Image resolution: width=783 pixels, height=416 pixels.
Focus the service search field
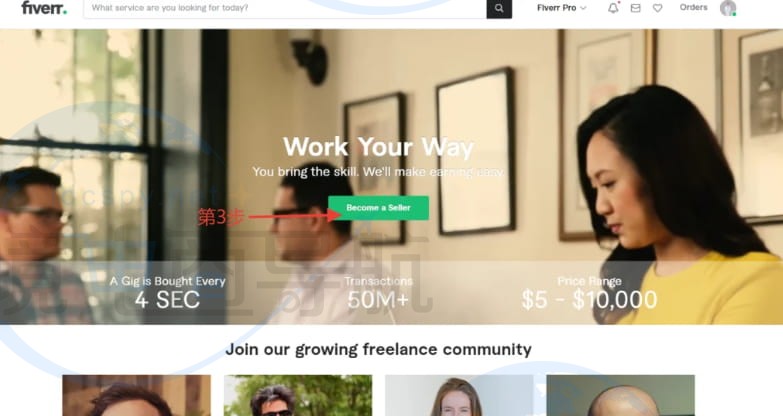click(285, 8)
